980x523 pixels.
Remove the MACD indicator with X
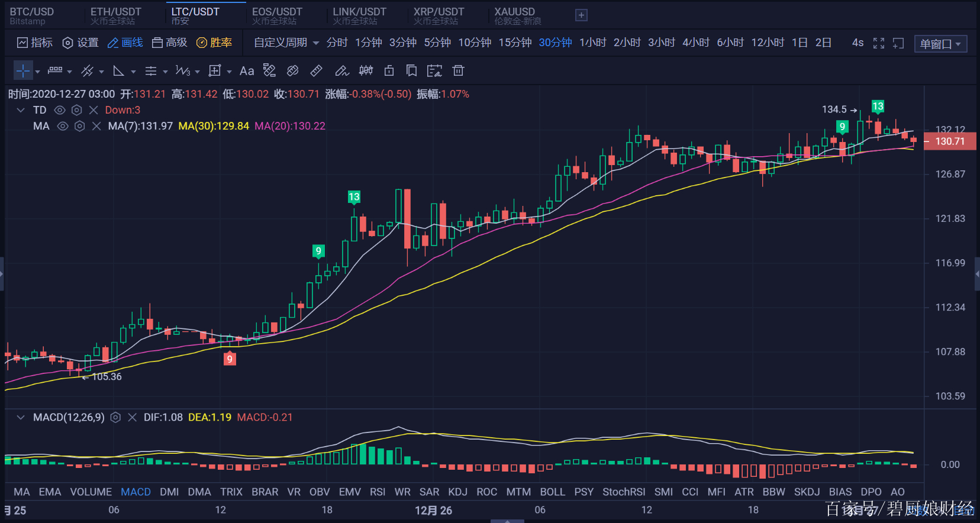(x=132, y=418)
